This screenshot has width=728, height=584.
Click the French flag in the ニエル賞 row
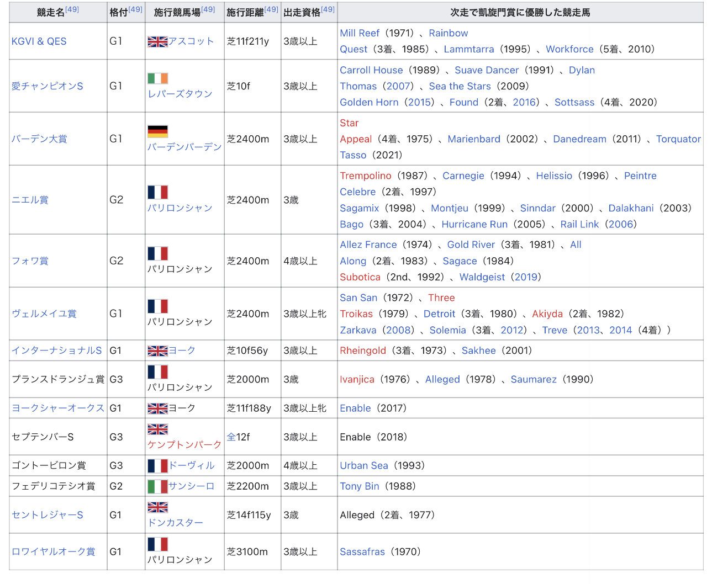click(157, 192)
